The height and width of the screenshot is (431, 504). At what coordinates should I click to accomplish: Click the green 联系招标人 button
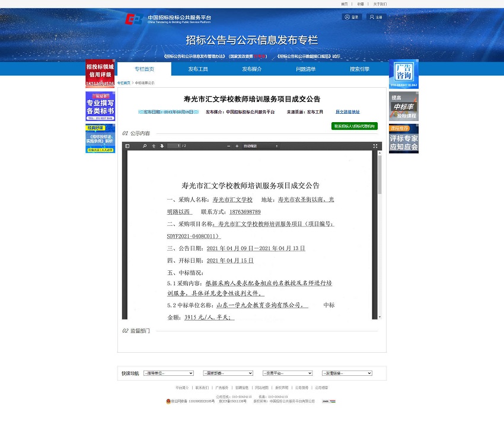(354, 126)
